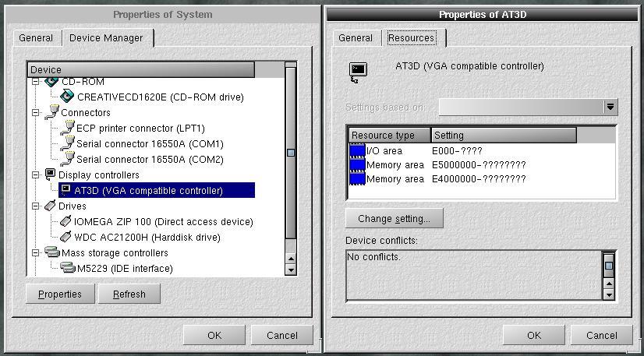Viewport: 644px width, 356px height.
Task: Select the I/O area E000-???? setting
Action: 457,151
